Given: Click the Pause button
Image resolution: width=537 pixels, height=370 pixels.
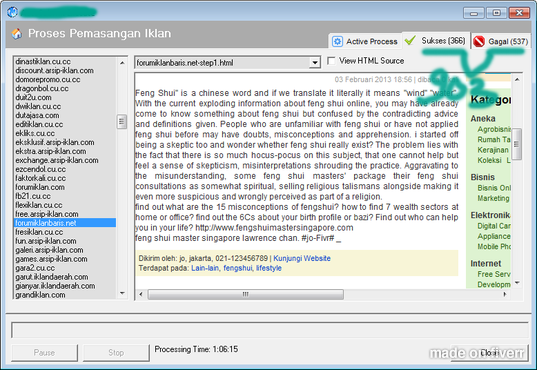Looking at the screenshot, I should (x=44, y=353).
